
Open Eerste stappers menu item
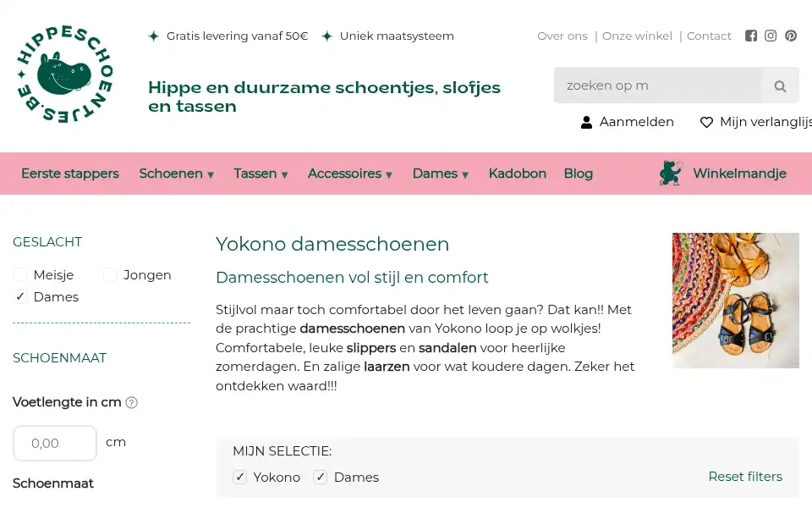coord(70,174)
